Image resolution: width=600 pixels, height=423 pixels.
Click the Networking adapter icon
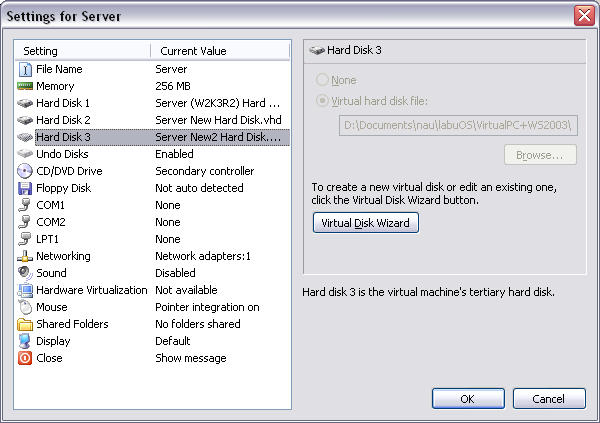click(x=25, y=256)
